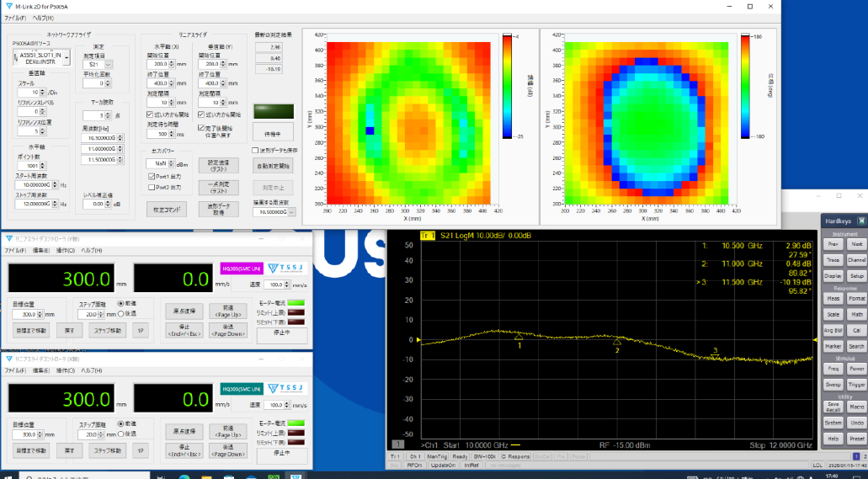Close the Hardkeys panel
Screen dimensions: 868x479
click(861, 221)
